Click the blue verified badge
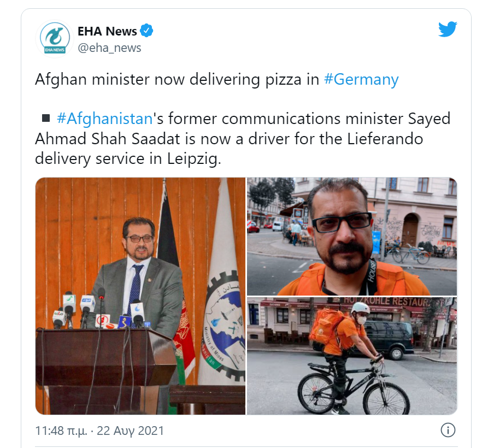This screenshot has width=482, height=448. pyautogui.click(x=146, y=31)
